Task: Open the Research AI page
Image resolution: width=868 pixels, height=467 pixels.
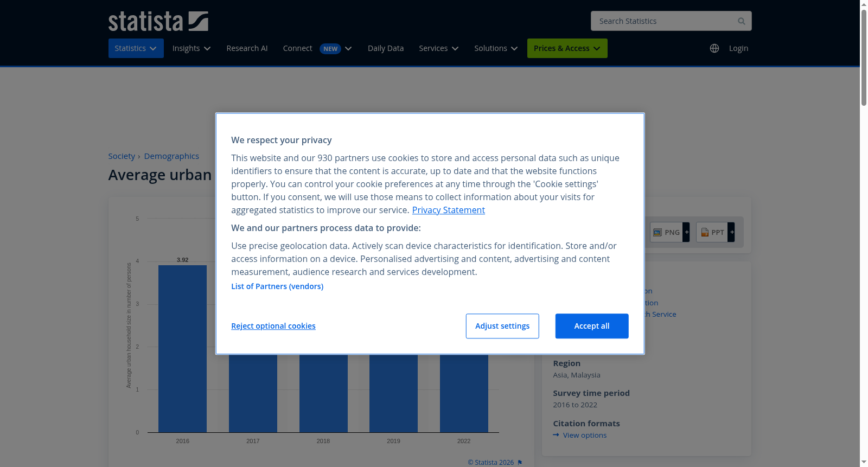Action: point(247,48)
